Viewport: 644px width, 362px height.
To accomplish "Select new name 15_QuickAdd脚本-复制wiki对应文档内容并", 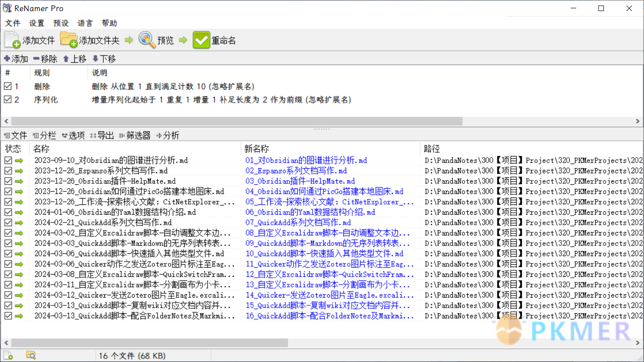I will point(328,305).
